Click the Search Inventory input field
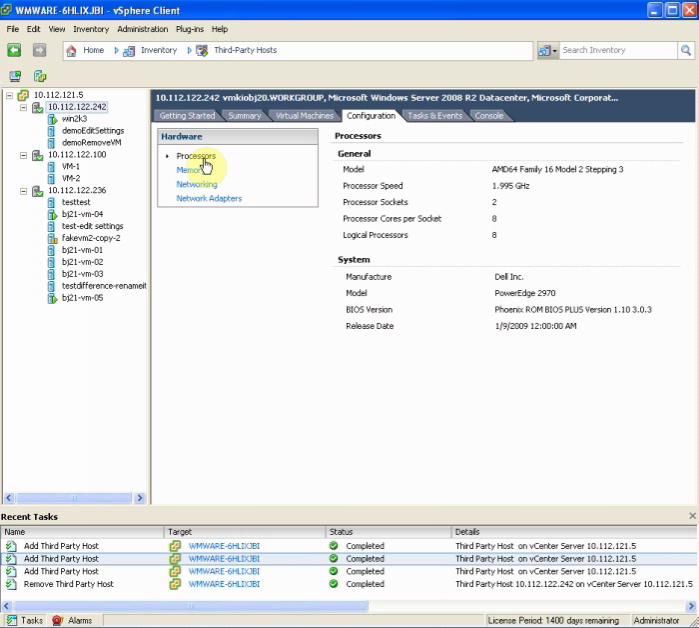Viewport: 699px width, 628px height. click(x=618, y=50)
